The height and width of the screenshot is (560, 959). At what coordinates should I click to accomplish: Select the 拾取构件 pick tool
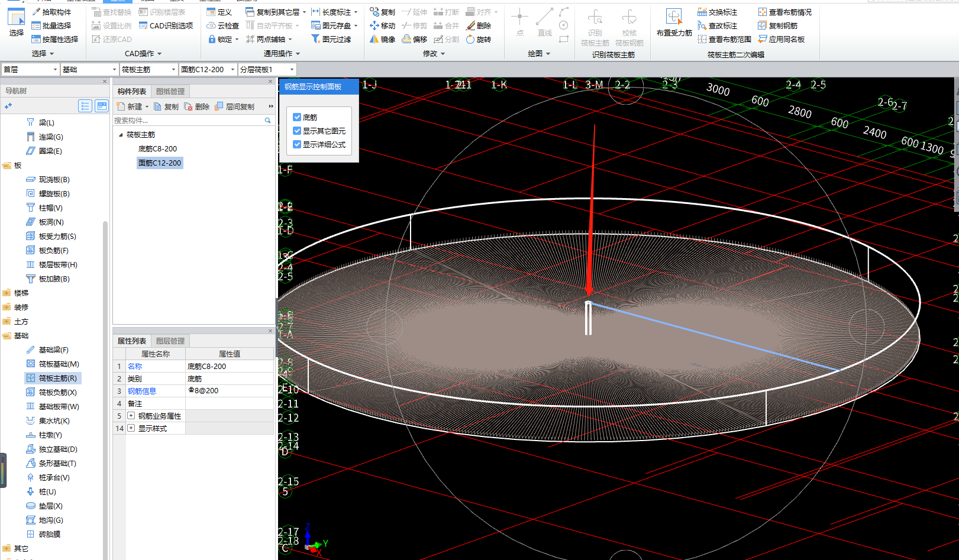(51, 12)
